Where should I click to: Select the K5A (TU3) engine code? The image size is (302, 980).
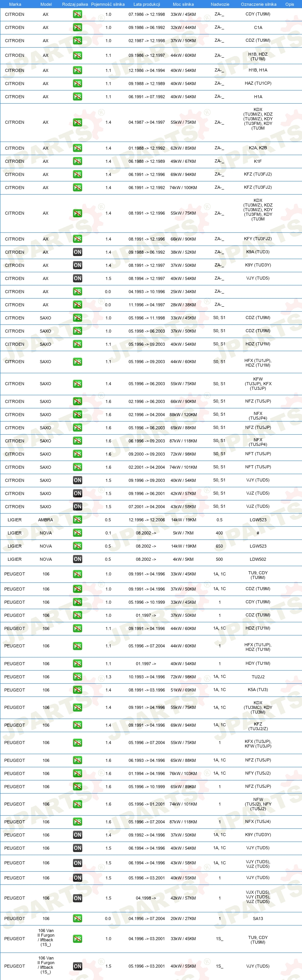click(258, 690)
